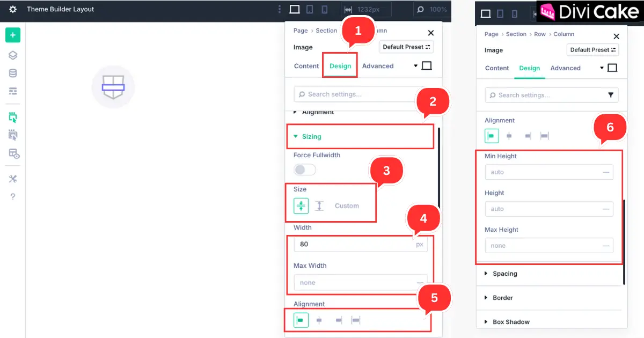
Task: Click Row breadcrumb in right panel
Action: (x=540, y=34)
